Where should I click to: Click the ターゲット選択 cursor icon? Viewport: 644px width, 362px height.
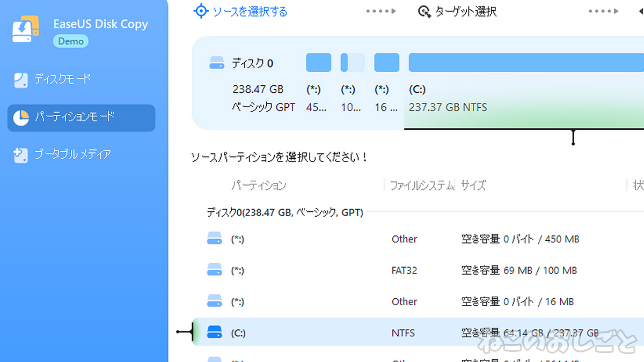425,12
